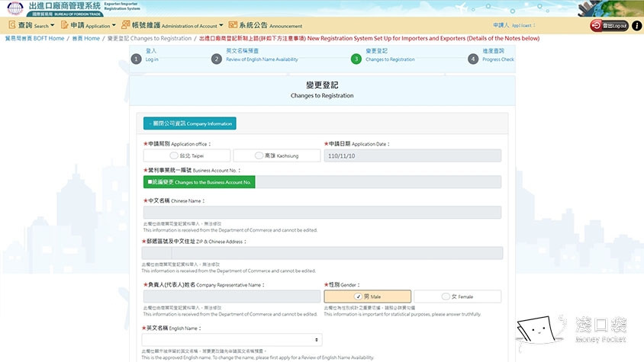644x362 pixels.
Task: Go to Home breadcrumb link
Action: (x=85, y=38)
